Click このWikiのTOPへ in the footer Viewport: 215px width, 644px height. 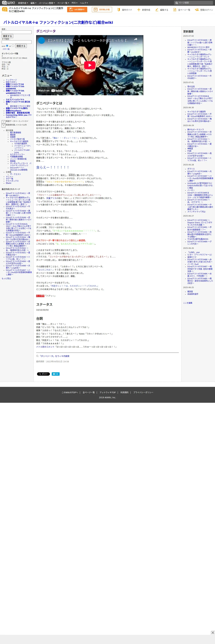coord(70,393)
